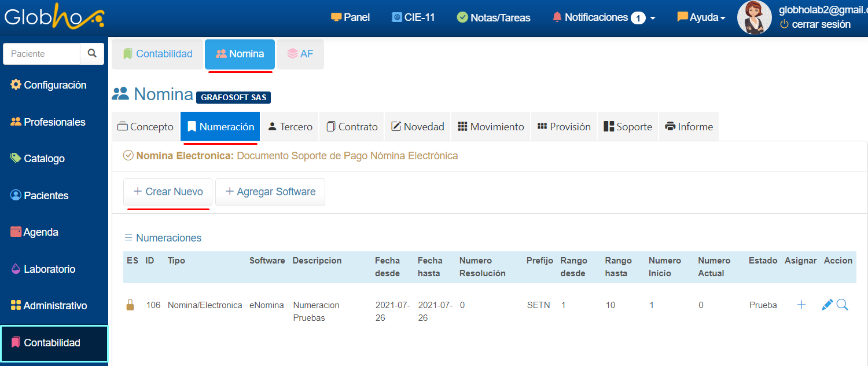
Task: Open Laboratorio in the sidebar
Action: (49, 269)
